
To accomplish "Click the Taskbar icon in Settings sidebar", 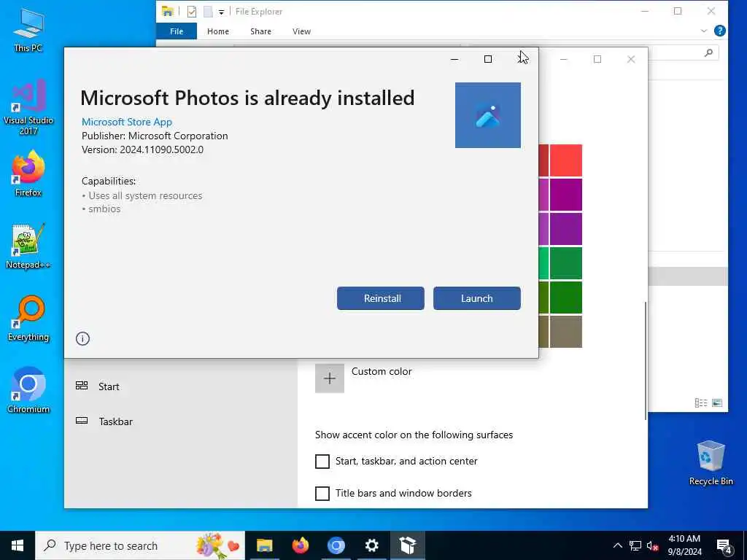I will pos(82,421).
